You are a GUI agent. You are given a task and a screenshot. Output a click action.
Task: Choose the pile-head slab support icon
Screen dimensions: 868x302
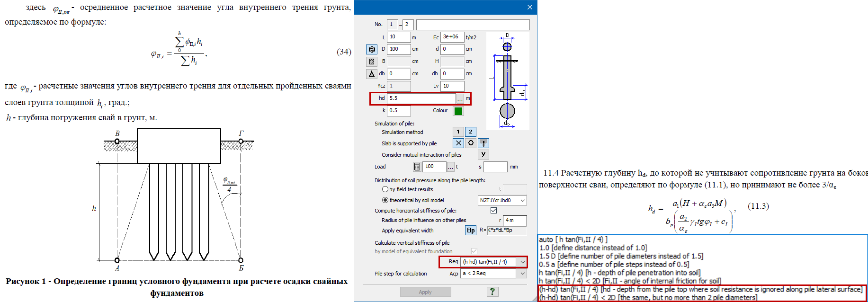point(483,143)
